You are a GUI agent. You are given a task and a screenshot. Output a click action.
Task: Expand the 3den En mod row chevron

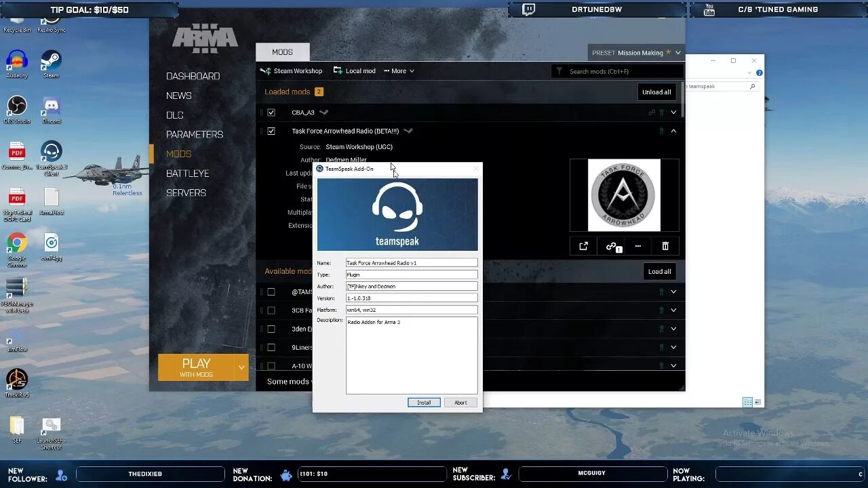coord(673,329)
